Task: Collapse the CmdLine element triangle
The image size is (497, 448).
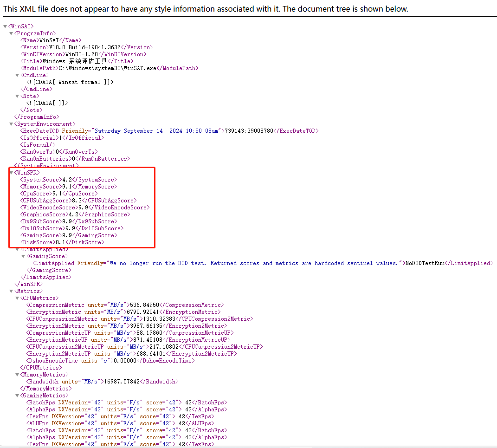Action: [17, 75]
